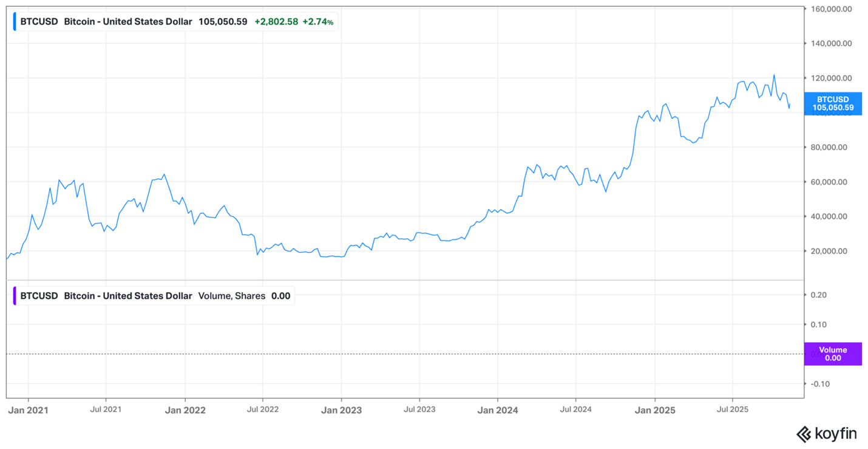Click the blue BTCUSD 105,050.59 price tag

(833, 104)
